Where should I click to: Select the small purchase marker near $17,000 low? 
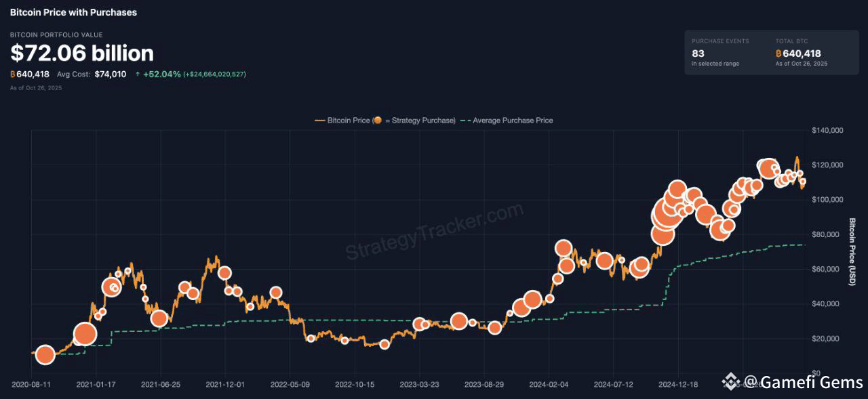point(384,344)
